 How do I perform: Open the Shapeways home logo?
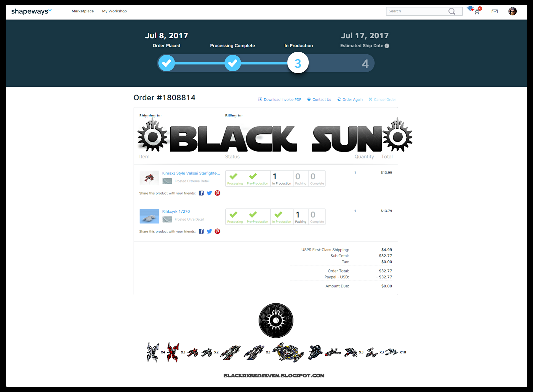click(31, 11)
